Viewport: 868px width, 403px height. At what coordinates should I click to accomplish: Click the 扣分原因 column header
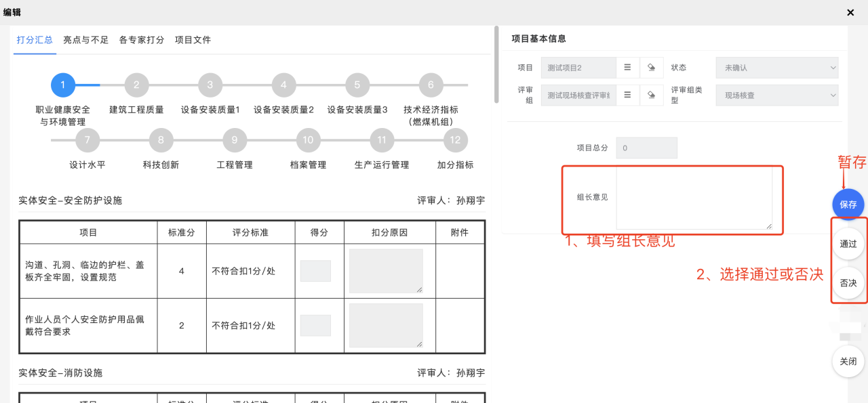(x=390, y=232)
